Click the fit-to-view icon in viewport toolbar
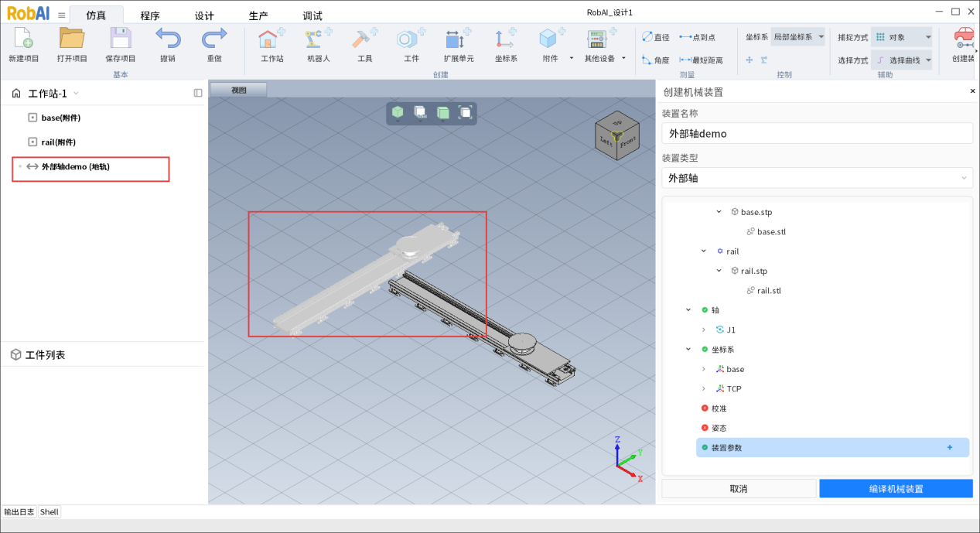 (465, 112)
